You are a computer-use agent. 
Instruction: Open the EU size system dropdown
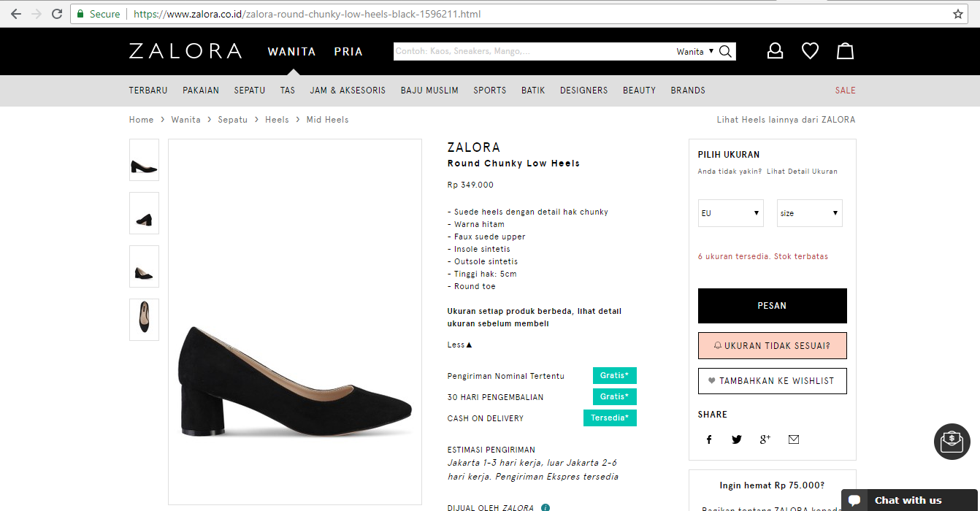(x=730, y=213)
